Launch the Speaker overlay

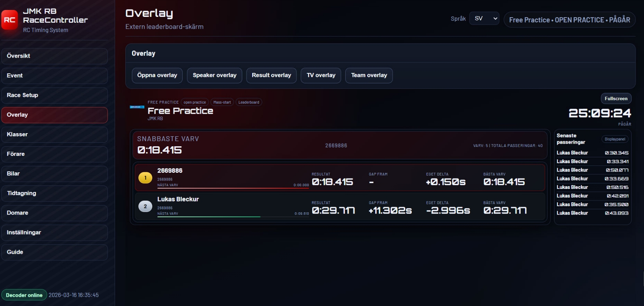(x=215, y=75)
